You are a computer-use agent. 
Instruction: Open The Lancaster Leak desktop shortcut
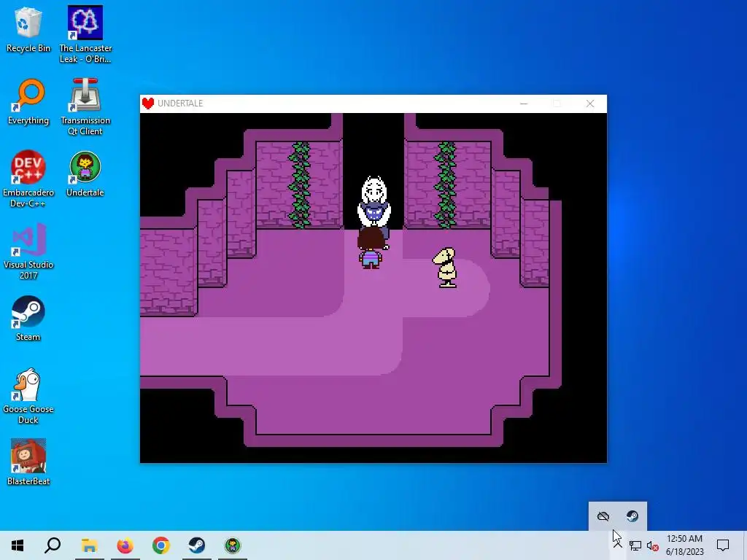85,34
